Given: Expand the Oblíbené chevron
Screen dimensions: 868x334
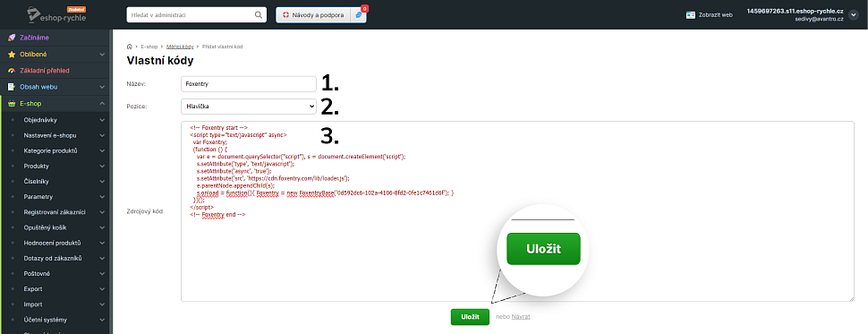Looking at the screenshot, I should (102, 55).
